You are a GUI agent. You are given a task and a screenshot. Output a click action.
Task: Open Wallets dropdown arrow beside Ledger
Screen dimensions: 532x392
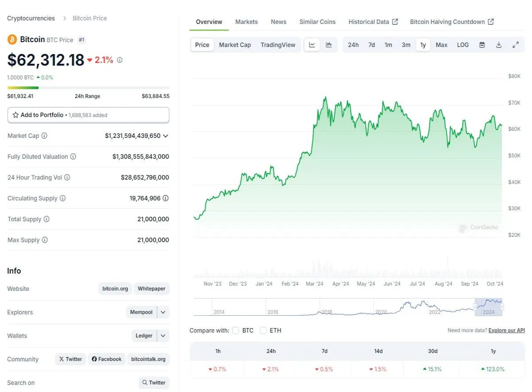(163, 336)
